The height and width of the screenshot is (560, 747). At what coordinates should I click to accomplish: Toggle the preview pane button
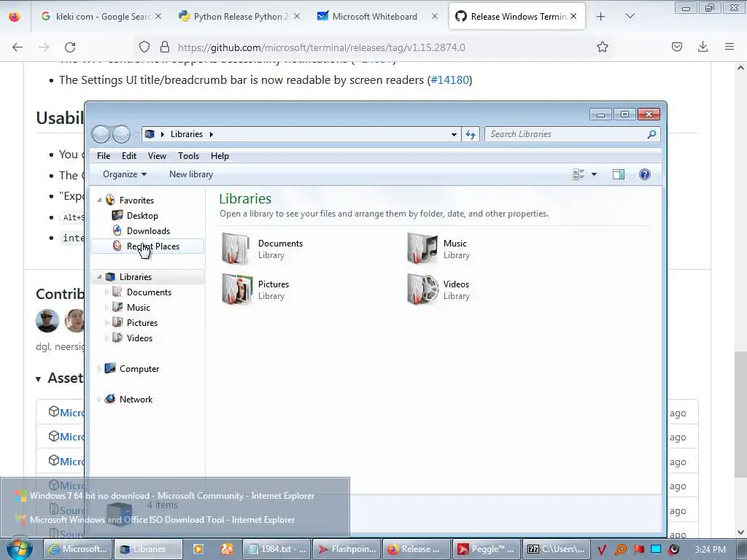pos(619,174)
